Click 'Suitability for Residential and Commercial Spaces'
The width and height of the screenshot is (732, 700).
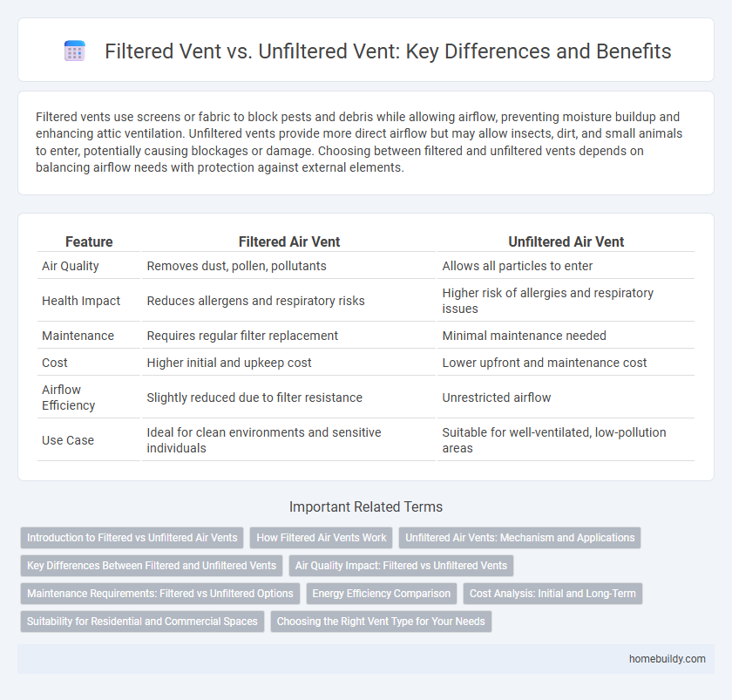(x=142, y=622)
